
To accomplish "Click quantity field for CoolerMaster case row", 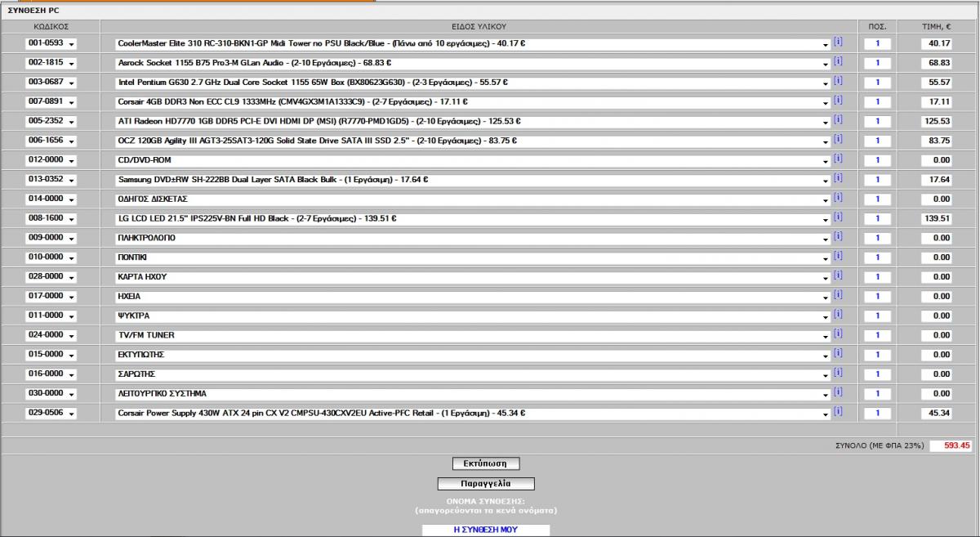I will (x=877, y=43).
